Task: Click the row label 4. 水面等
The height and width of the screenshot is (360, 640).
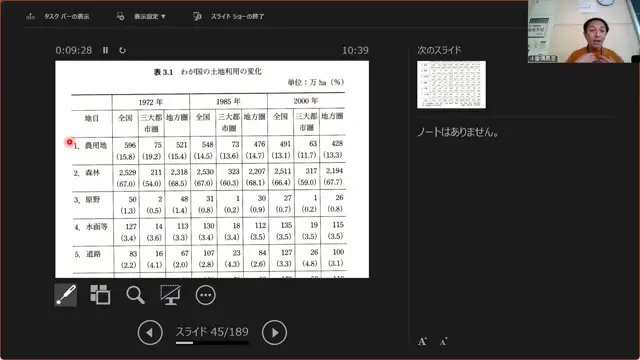Action: [x=91, y=227]
